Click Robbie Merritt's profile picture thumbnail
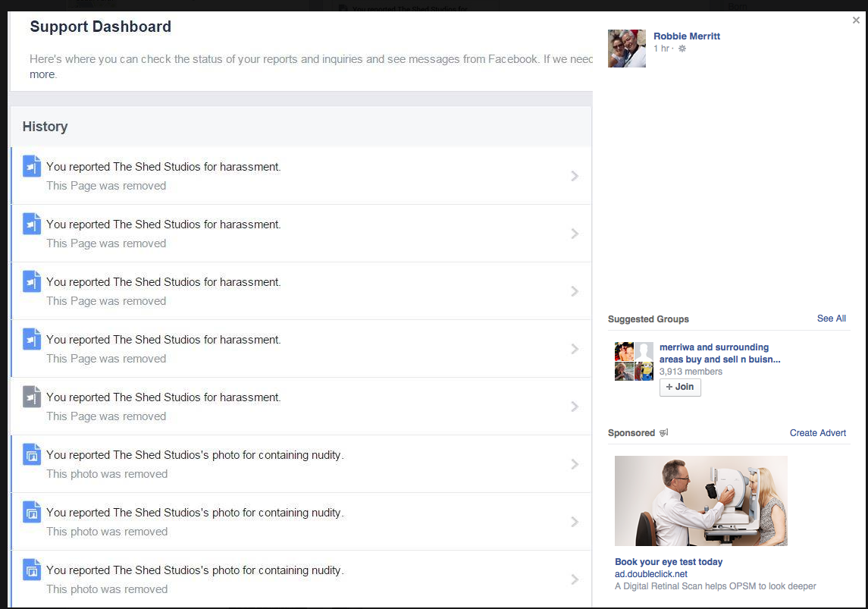Screen dimensions: 868x609 (x=627, y=49)
